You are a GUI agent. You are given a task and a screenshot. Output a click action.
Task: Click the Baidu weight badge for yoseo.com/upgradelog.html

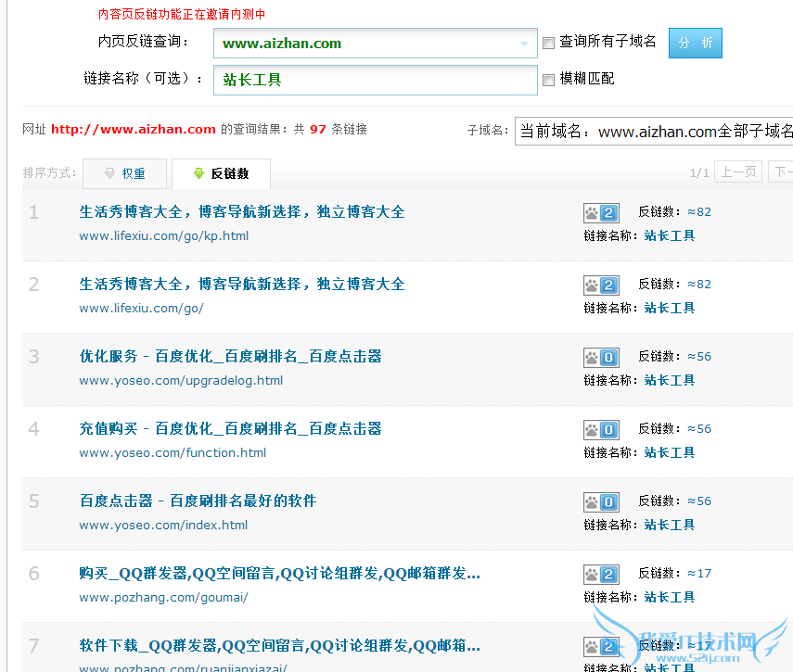coord(600,357)
